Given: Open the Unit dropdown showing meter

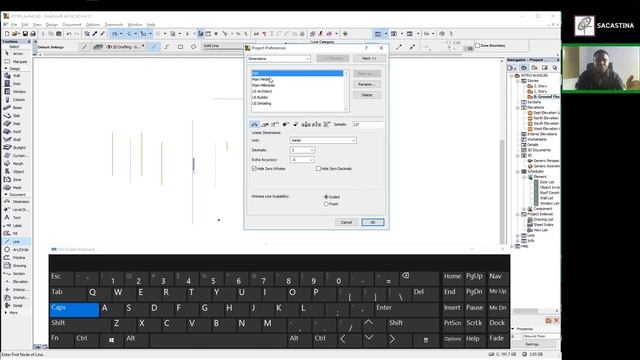Looking at the screenshot, I should [323, 140].
